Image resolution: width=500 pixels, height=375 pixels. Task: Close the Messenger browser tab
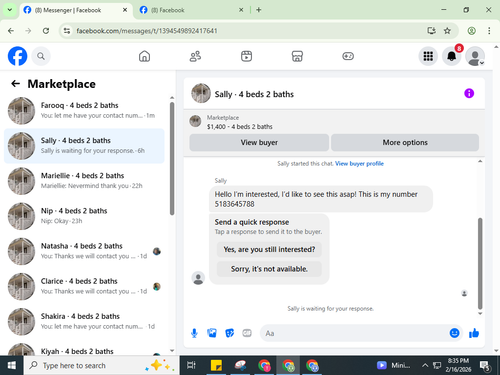pyautogui.click(x=125, y=10)
